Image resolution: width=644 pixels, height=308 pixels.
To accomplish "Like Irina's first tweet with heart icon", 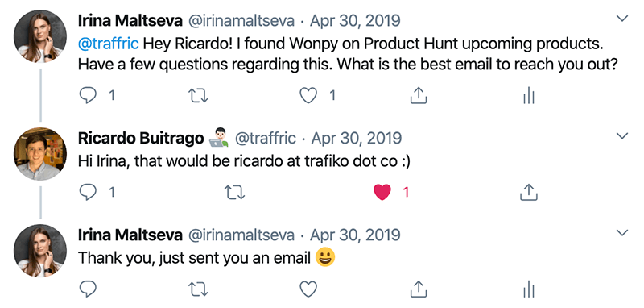I will point(308,96).
